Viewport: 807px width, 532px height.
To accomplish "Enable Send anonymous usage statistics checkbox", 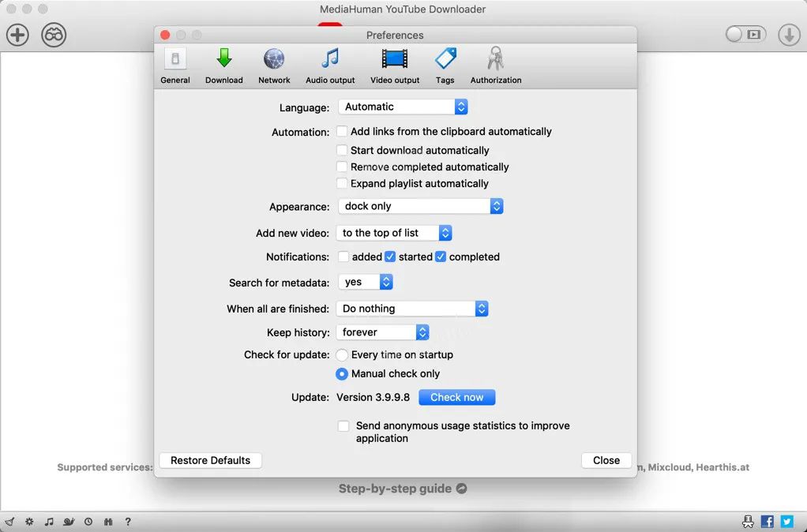I will [x=343, y=426].
